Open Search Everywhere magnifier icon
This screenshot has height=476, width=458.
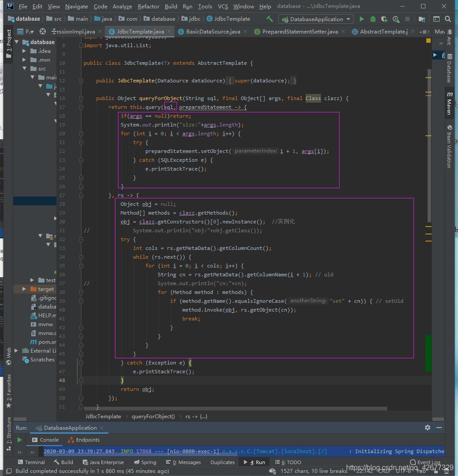coord(448,19)
